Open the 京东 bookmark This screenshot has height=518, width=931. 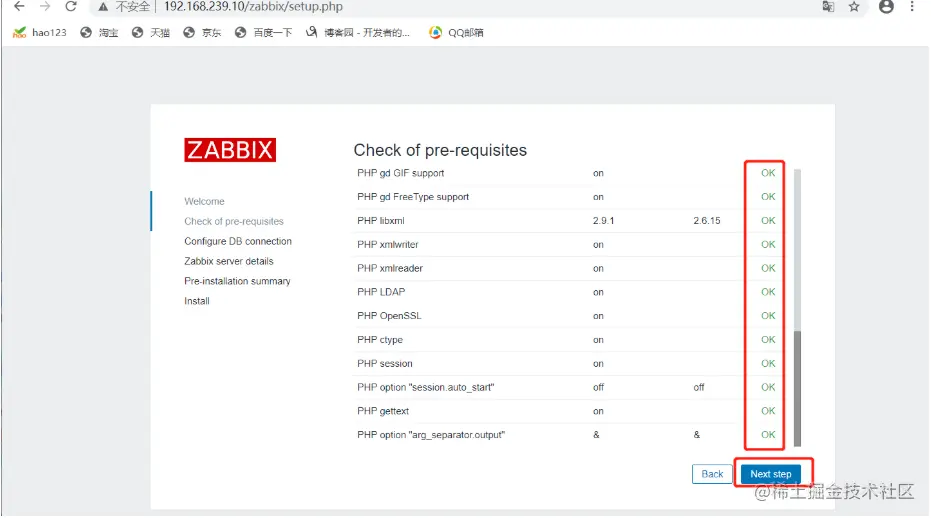(202, 33)
